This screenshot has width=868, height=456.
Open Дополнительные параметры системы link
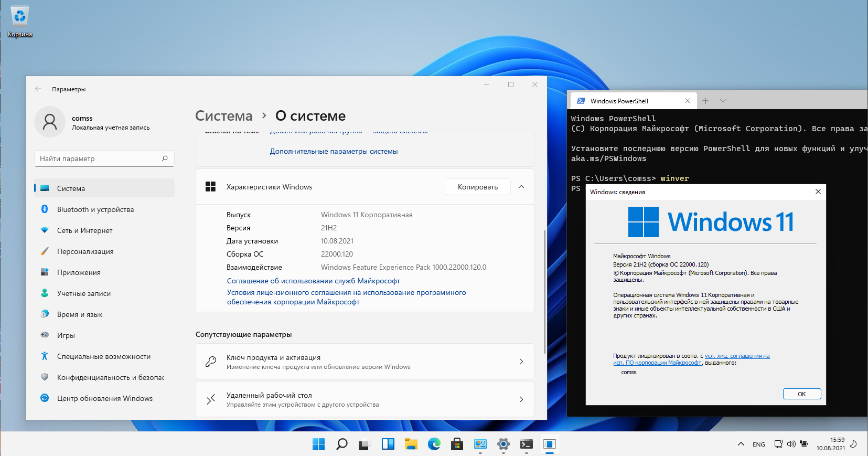334,151
